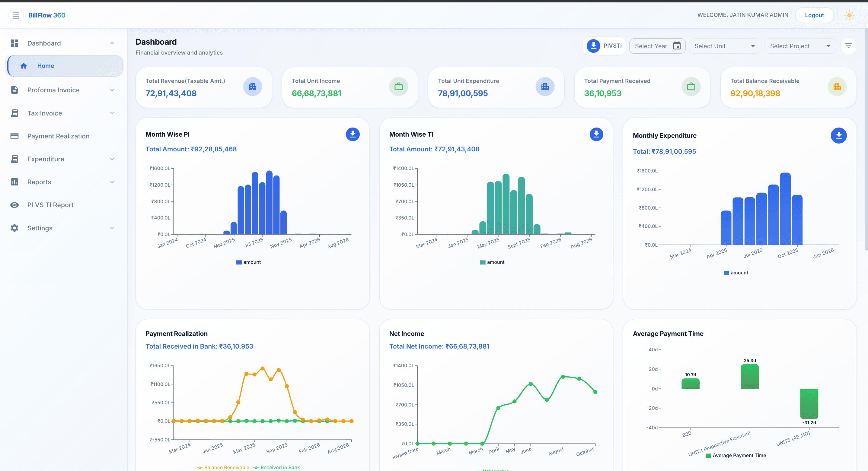Click the Total Unit Expenditure building icon
Viewport: 868px width, 471px height.
(545, 87)
